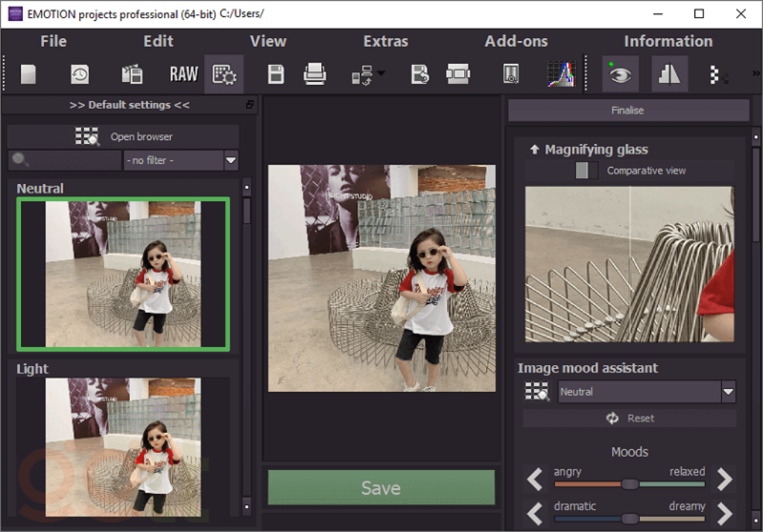
Task: Open the histogram display icon
Action: (x=561, y=74)
